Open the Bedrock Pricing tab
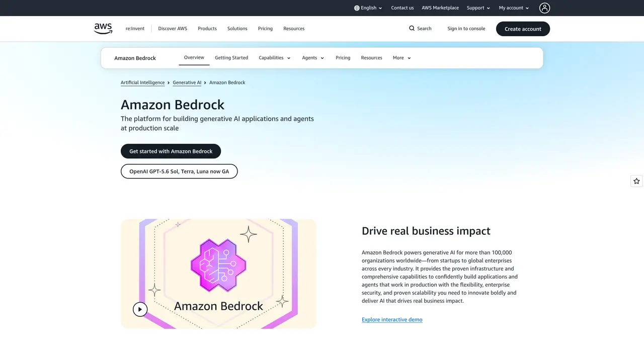This screenshot has width=644, height=362. click(x=343, y=58)
